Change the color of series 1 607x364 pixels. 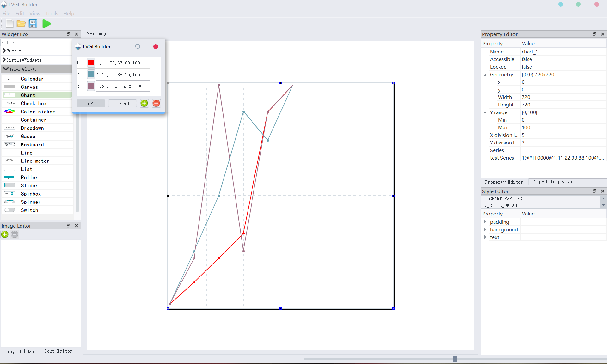91,63
